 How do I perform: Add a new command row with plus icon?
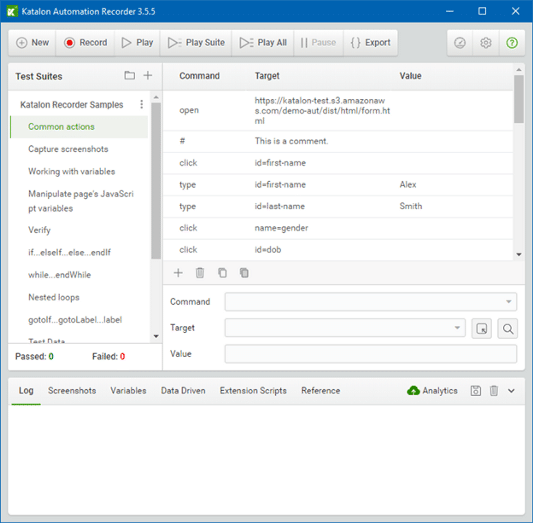(178, 273)
